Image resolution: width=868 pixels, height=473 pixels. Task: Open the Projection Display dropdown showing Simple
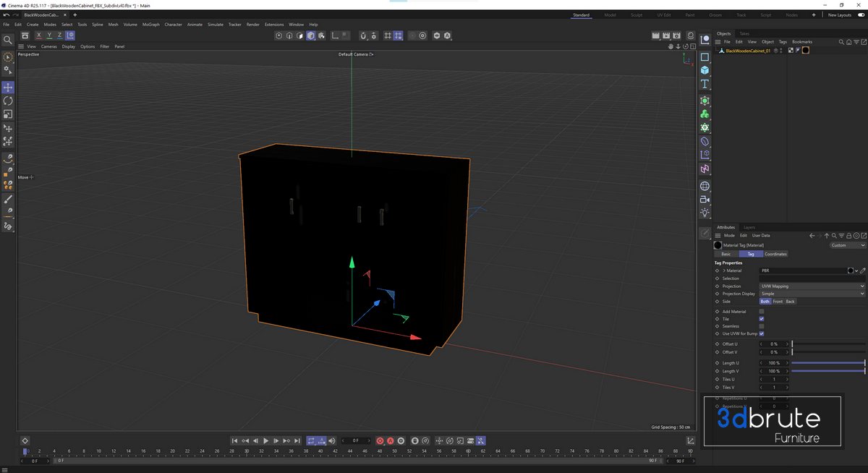click(811, 294)
